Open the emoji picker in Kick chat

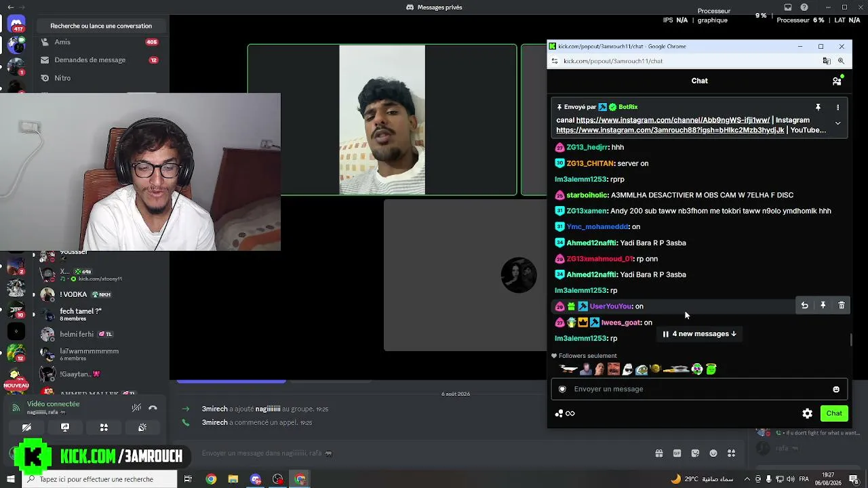[836, 389]
